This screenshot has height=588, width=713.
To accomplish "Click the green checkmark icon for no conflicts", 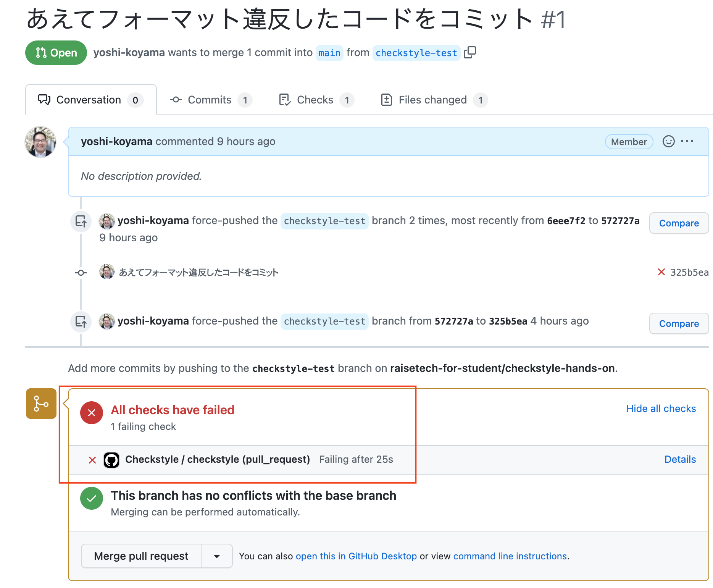I will click(x=91, y=498).
